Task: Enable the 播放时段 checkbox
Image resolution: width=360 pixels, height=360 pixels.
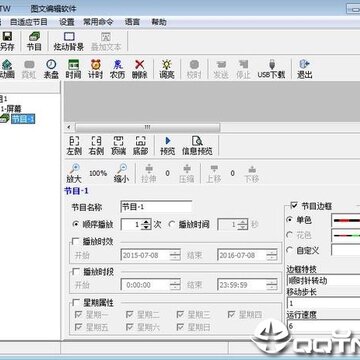Action: 76,271
